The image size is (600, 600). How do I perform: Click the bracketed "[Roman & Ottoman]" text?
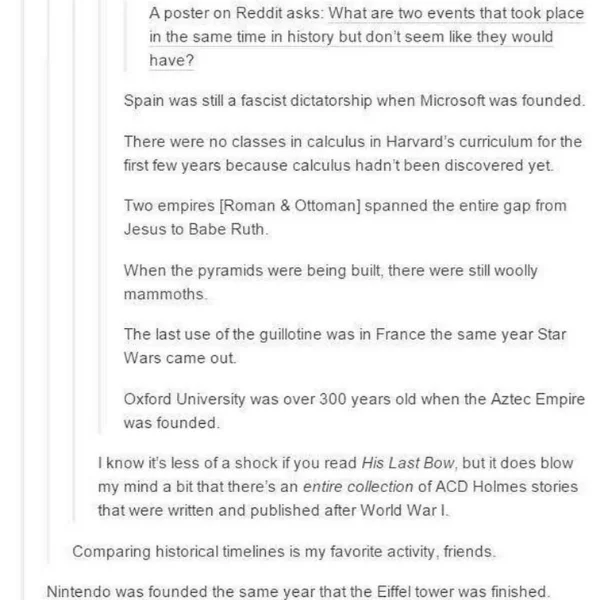pyautogui.click(x=290, y=206)
